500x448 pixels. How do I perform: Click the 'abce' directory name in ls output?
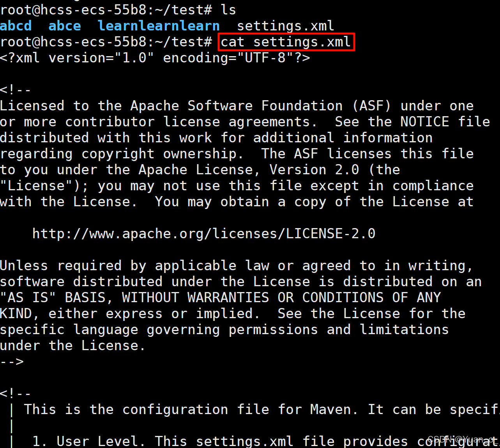(x=65, y=26)
